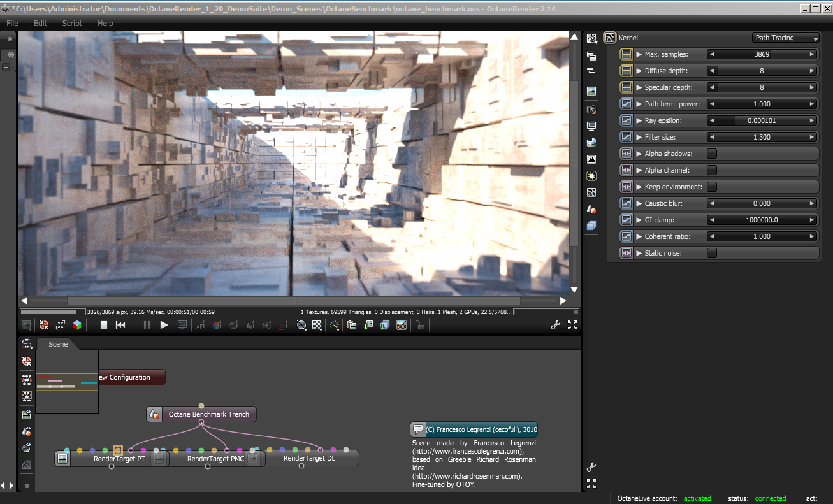Select the Octane Benchmark Trench node
Viewport: 833px width, 504px height.
pos(201,414)
